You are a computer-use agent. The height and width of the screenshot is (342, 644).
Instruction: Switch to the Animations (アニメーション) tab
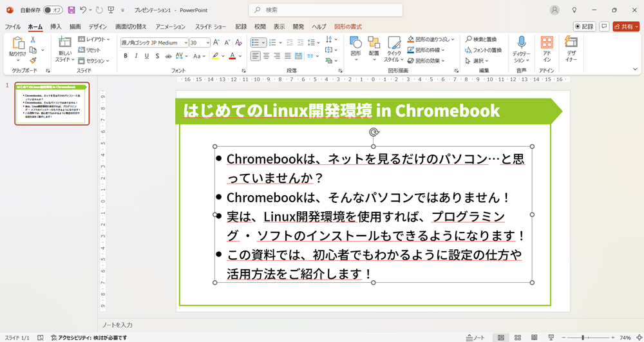point(170,26)
